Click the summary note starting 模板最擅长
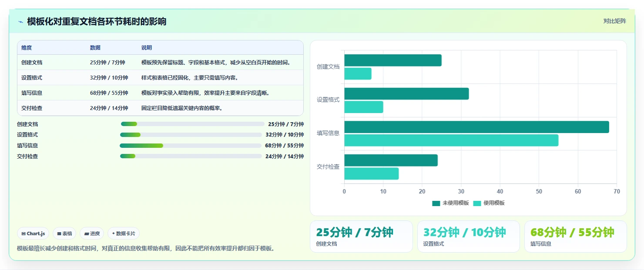 pos(146,249)
